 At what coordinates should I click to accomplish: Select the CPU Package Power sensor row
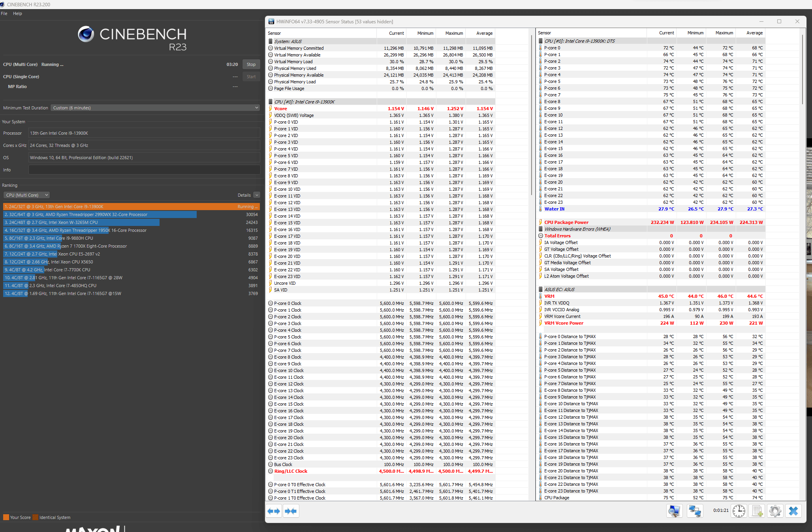click(x=566, y=222)
